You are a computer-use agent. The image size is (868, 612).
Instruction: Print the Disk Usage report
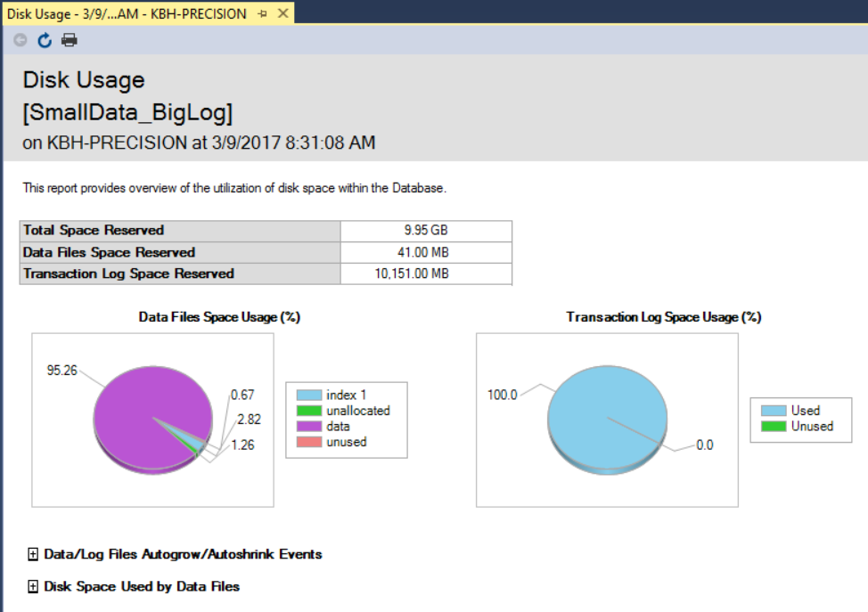(x=69, y=39)
